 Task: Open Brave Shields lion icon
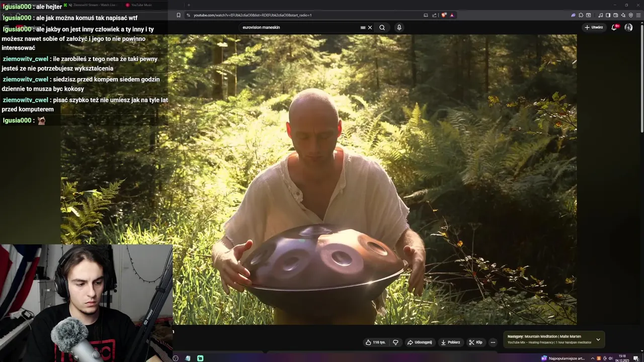(x=444, y=15)
